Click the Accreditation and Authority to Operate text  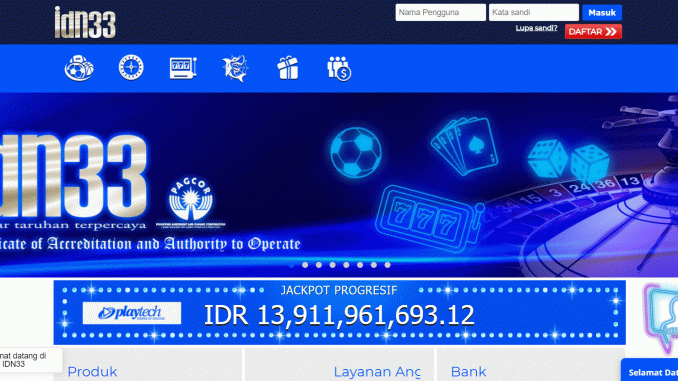point(150,244)
